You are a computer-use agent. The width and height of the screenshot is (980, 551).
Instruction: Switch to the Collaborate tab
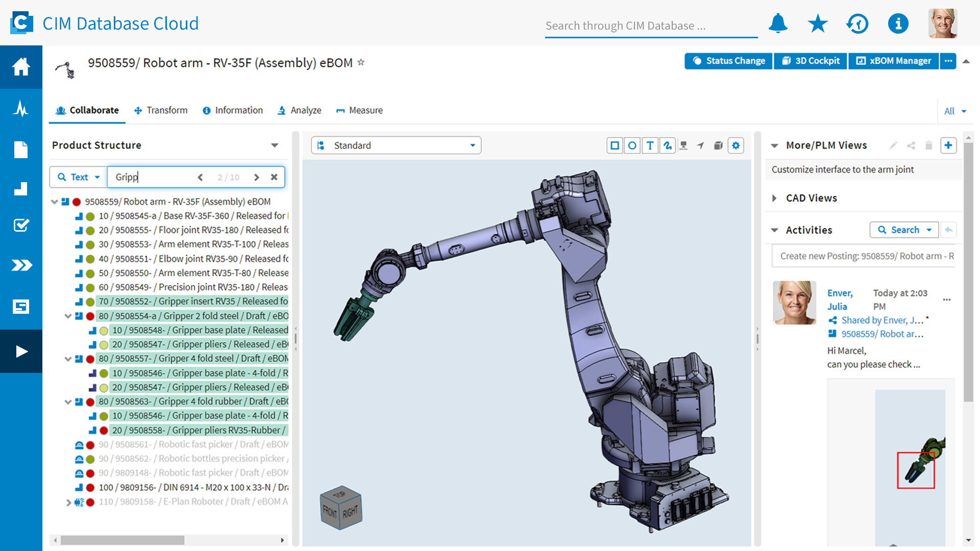87,110
